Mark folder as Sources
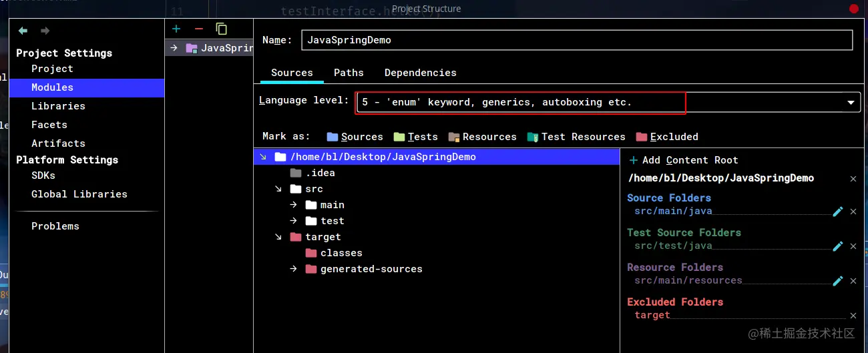This screenshot has width=868, height=353. (355, 137)
